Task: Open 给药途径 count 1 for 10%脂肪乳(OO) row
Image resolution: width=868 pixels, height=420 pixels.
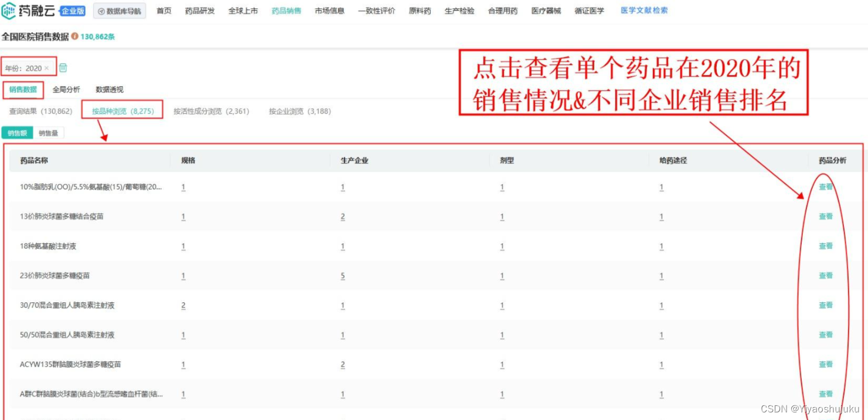Action: (x=662, y=187)
